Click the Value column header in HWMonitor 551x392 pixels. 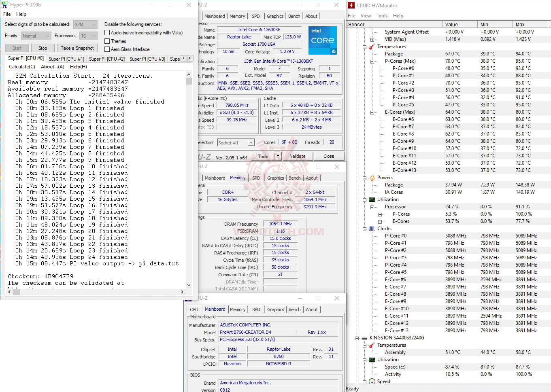click(460, 25)
